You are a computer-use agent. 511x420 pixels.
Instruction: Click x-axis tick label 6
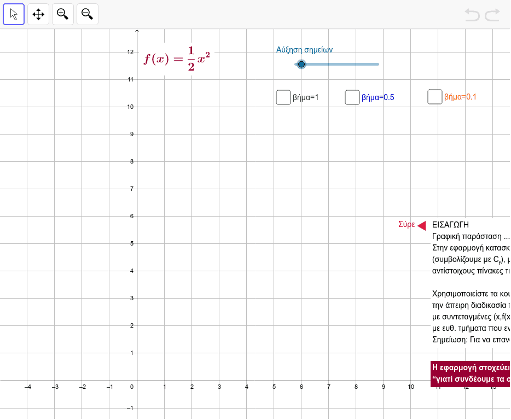point(301,387)
